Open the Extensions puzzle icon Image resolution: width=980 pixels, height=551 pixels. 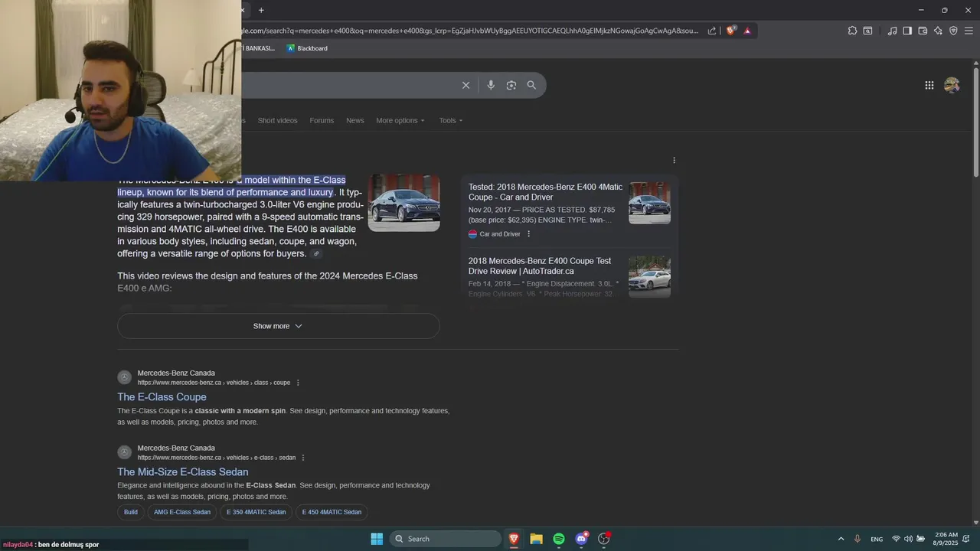pos(852,31)
